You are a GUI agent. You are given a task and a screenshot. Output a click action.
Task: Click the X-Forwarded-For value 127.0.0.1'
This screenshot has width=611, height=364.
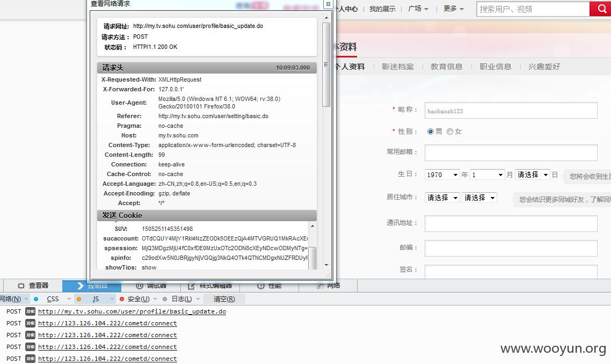tap(171, 89)
